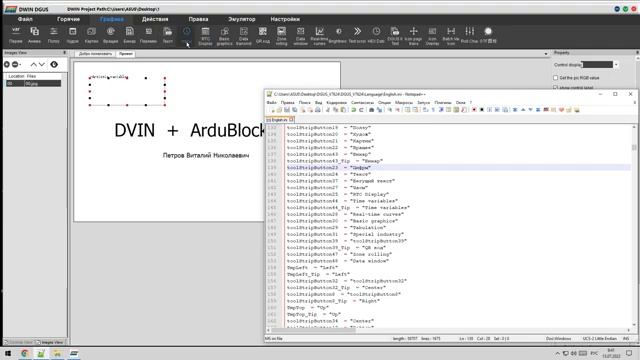Click the DVIN + ArduBlock title text
640x360 pixels.
click(189, 131)
